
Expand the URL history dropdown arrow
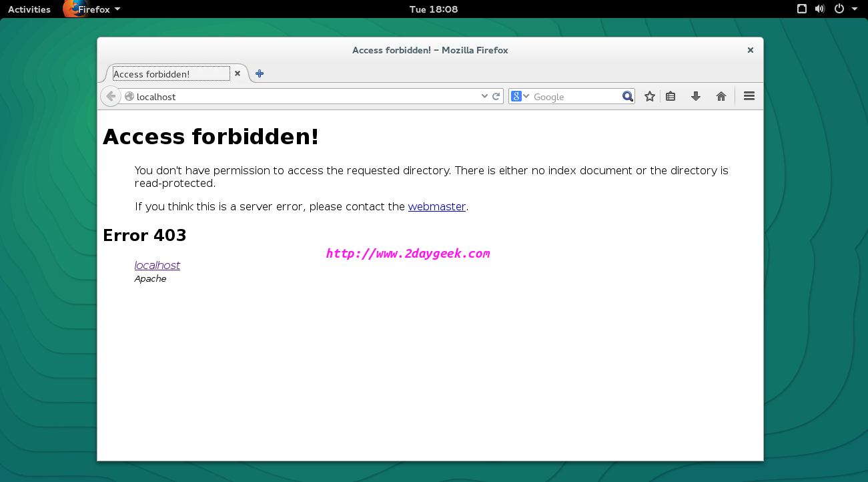[485, 96]
